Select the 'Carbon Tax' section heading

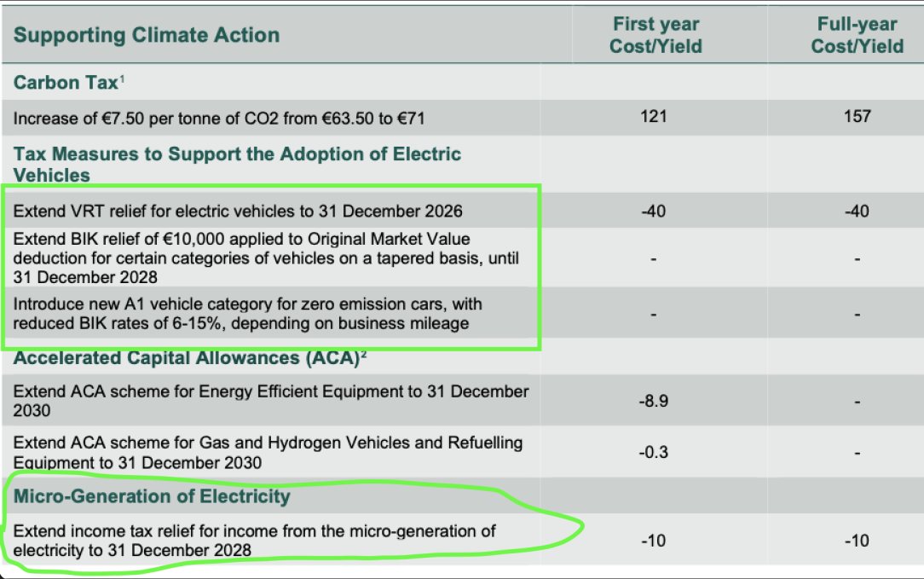pos(68,82)
